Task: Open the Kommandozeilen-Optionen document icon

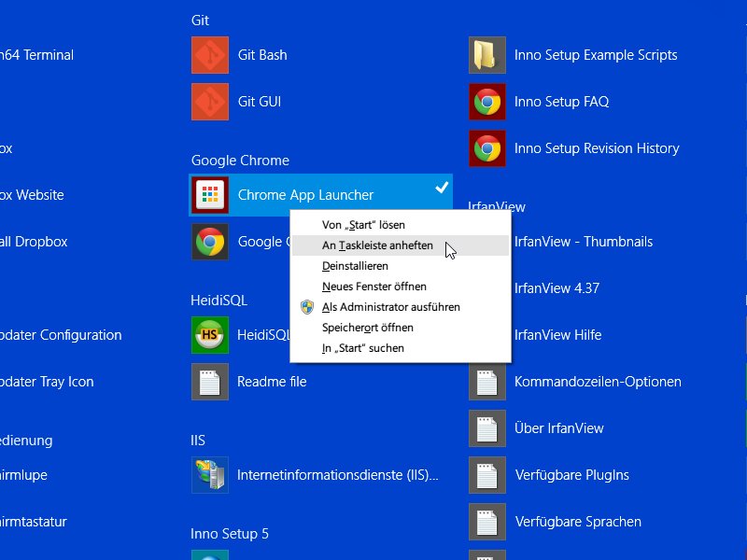Action: click(486, 382)
